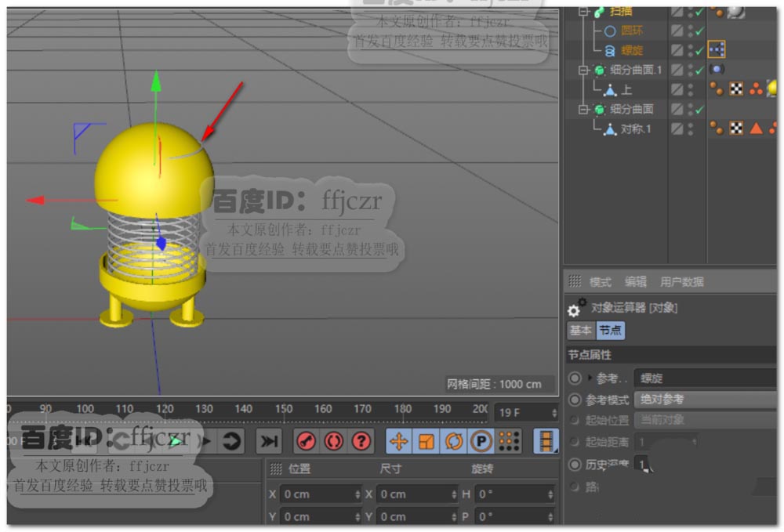Click the animation circle beside 参考模式
Viewport: 784px width, 532px height.
click(575, 400)
